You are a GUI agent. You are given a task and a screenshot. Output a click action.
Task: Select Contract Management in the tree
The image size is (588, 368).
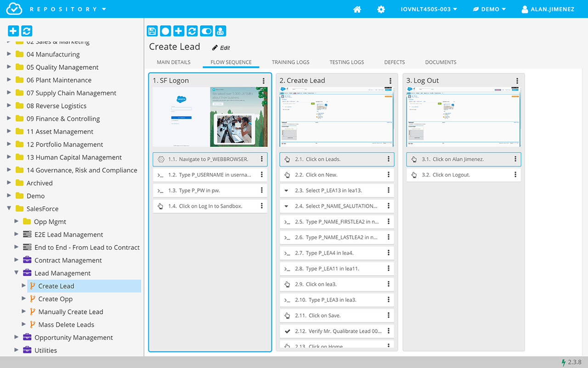(x=68, y=260)
